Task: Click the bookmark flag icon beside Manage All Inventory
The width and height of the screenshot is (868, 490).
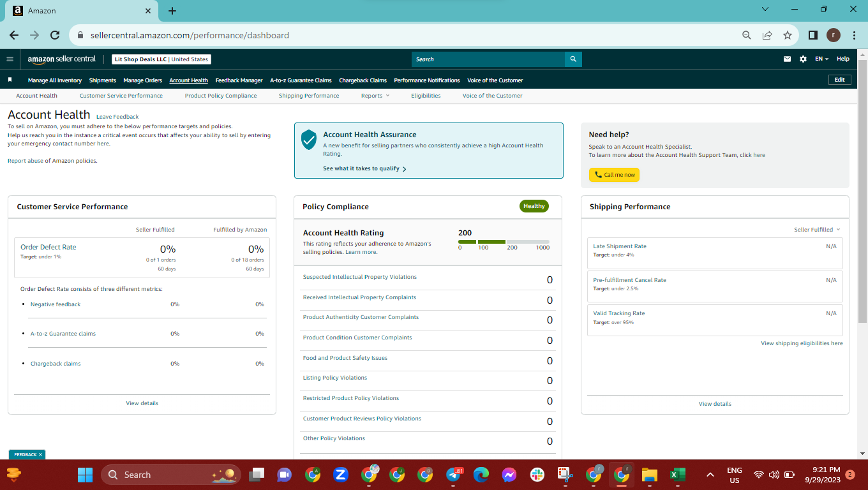Action: tap(10, 80)
